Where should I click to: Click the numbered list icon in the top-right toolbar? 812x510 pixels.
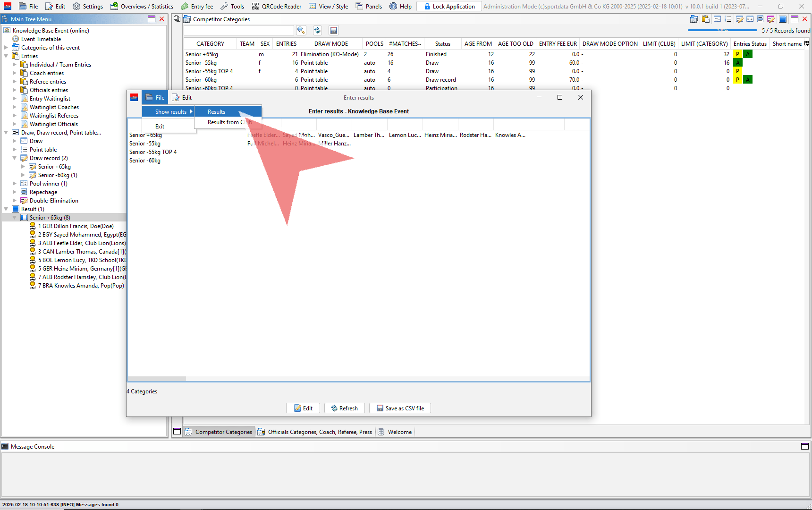pyautogui.click(x=727, y=19)
